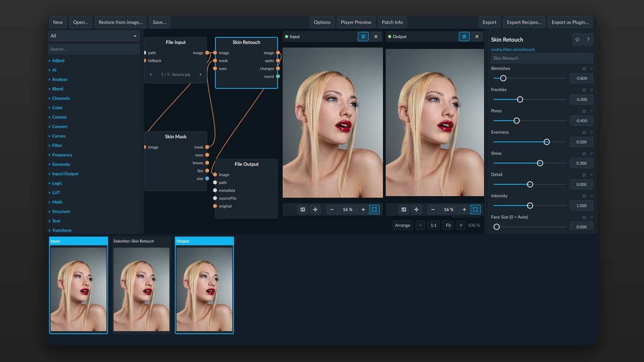Expand the Analyze category
The width and height of the screenshot is (644, 362).
(60, 80)
